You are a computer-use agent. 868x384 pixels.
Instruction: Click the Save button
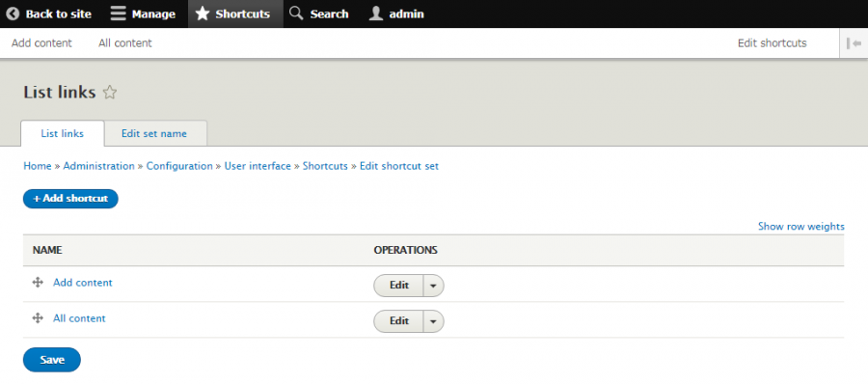coord(52,360)
